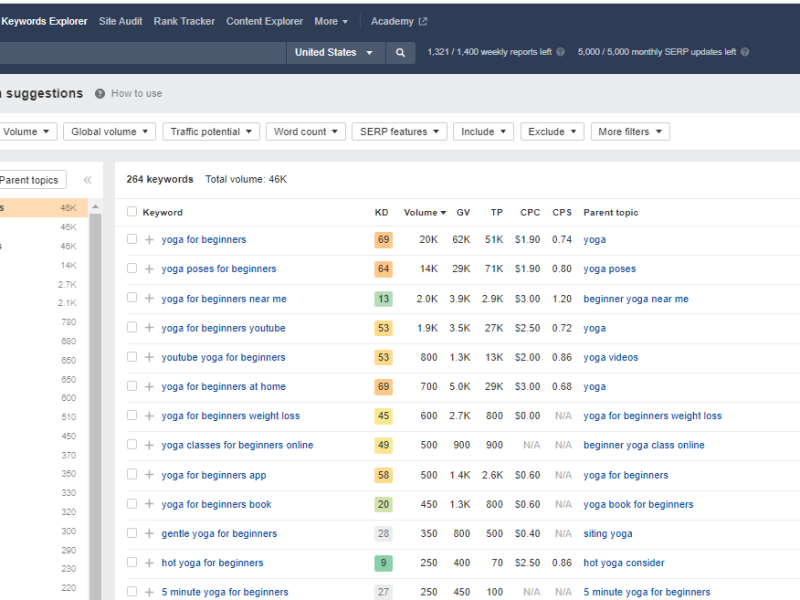Open the More filters dropdown
Image resolution: width=800 pixels, height=600 pixels.
tap(629, 132)
